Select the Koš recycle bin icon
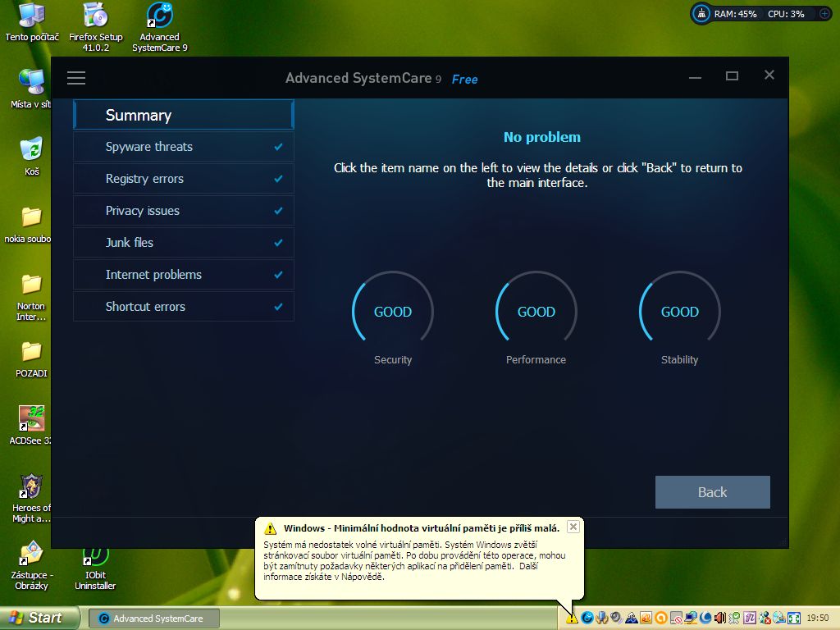The width and height of the screenshot is (840, 630). coord(32,157)
